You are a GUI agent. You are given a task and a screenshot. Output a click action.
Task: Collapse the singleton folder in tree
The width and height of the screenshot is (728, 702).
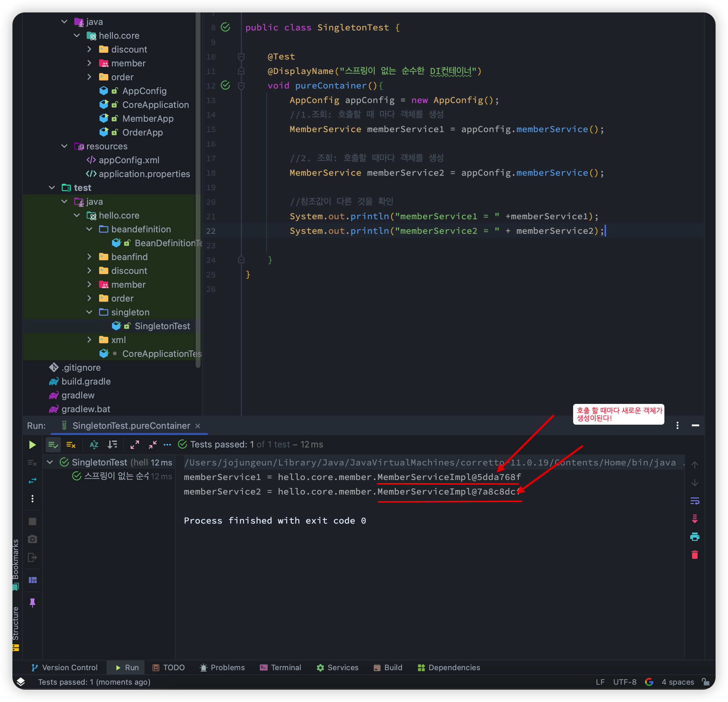pyautogui.click(x=89, y=312)
